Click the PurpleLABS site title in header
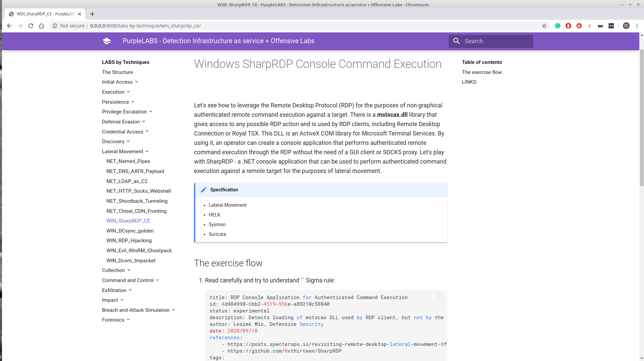Viewport: 644px width, 361px height. tap(218, 41)
